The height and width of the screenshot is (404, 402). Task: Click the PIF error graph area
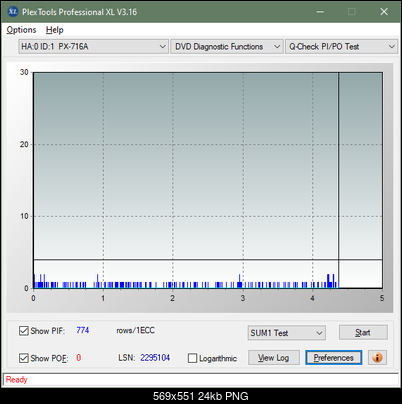[208, 180]
